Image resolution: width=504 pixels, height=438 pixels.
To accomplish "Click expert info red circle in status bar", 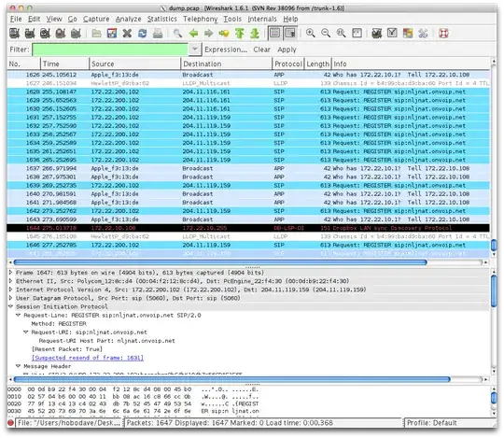I will tap(10, 422).
